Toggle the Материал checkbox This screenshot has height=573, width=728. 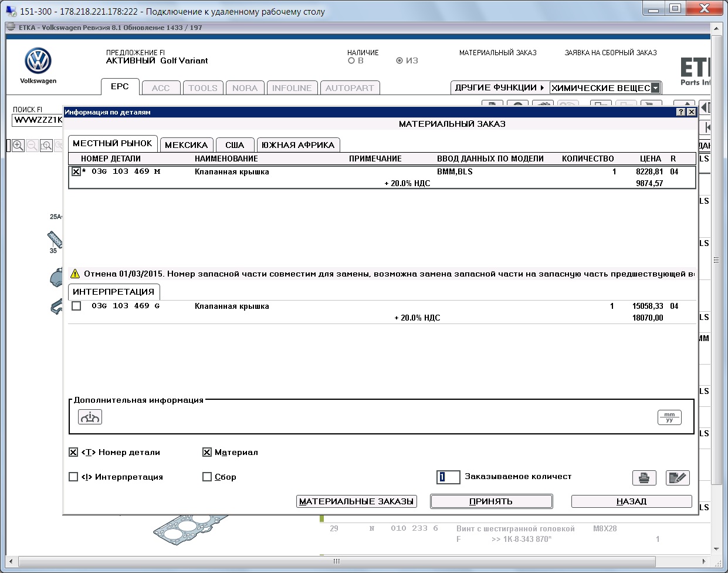point(207,452)
